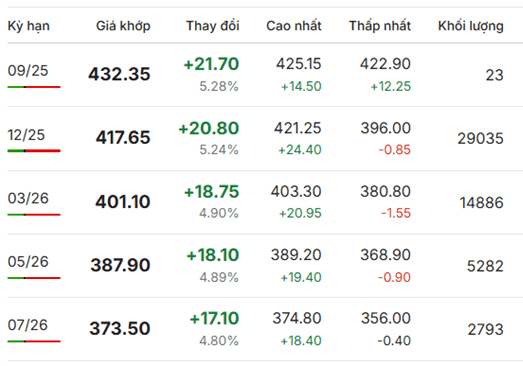Open the 03/26 contract term

28,199
